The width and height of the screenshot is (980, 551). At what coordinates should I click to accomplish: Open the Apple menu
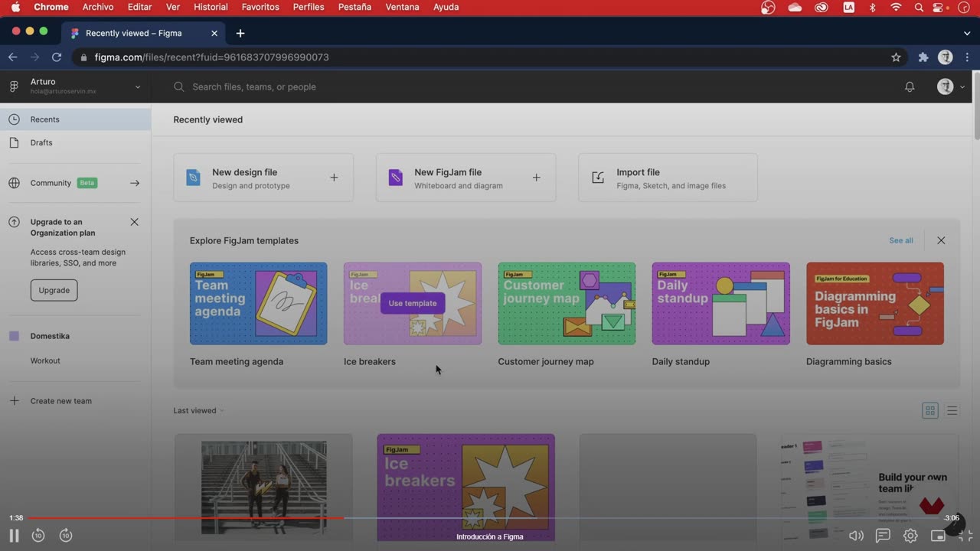click(15, 7)
